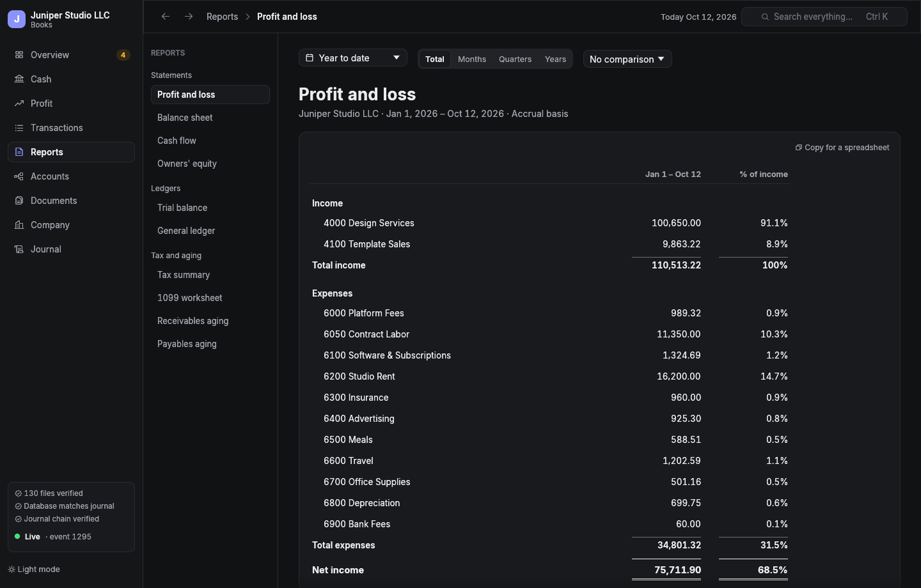Click the 6700 Office Supplies row

[550, 482]
